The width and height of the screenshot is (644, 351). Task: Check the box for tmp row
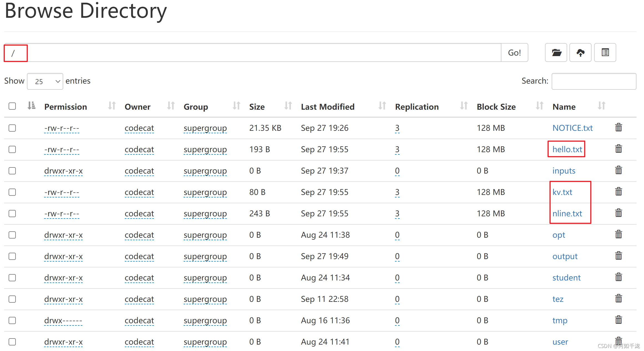12,320
